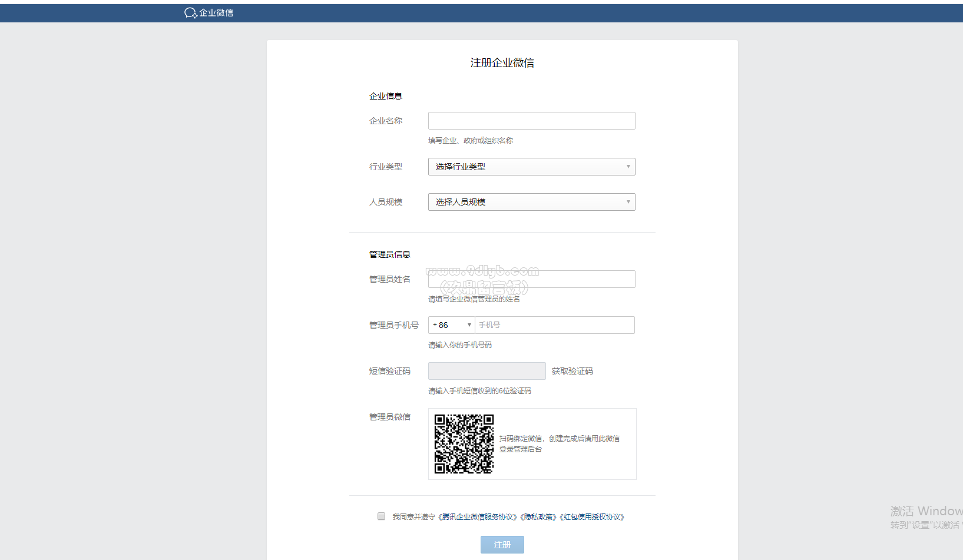Open the 《隐私政策》 link
The image size is (963, 560).
(539, 517)
